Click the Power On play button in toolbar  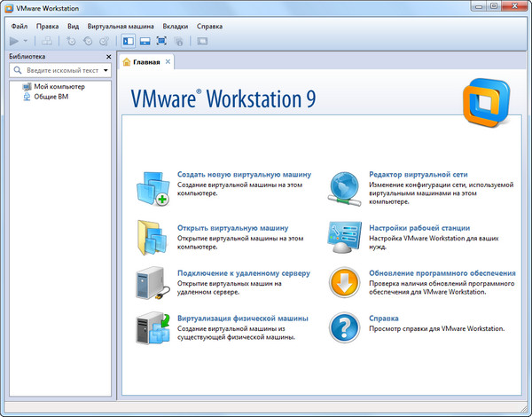coord(14,41)
